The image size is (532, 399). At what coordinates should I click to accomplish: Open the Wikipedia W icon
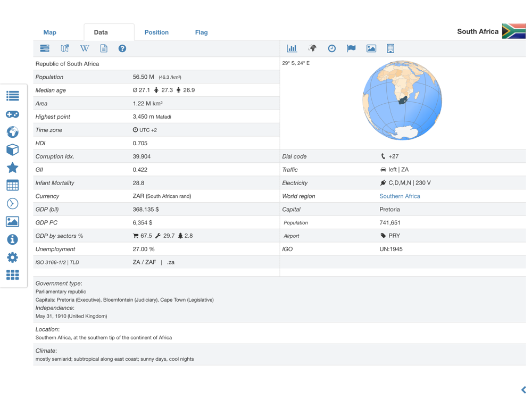[85, 48]
